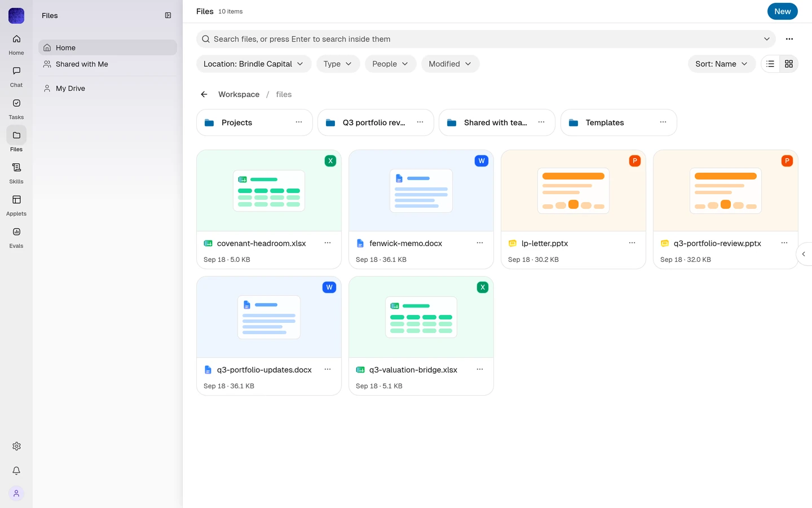The image size is (812, 508).
Task: Open the Modified filter dropdown
Action: tap(450, 64)
